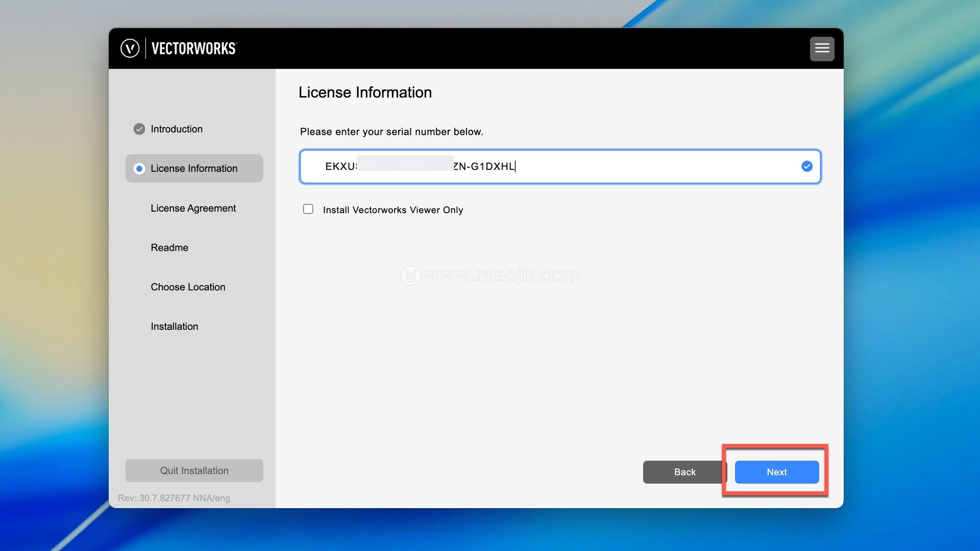Open the Readme step
Viewport: 980px width, 551px height.
pyautogui.click(x=169, y=247)
